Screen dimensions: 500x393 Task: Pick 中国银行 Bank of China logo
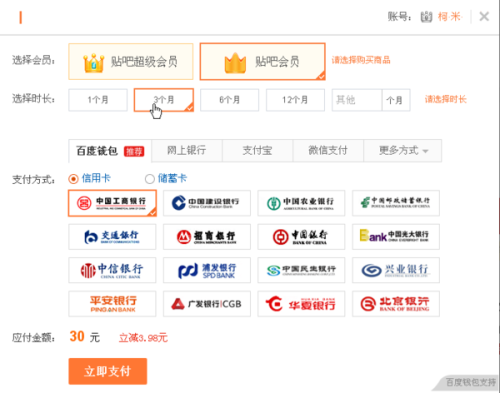301,237
